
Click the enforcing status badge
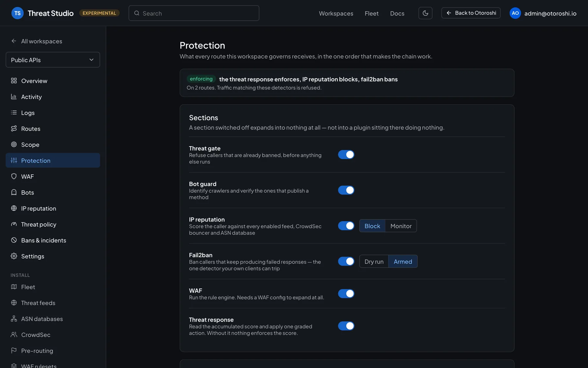click(x=201, y=79)
